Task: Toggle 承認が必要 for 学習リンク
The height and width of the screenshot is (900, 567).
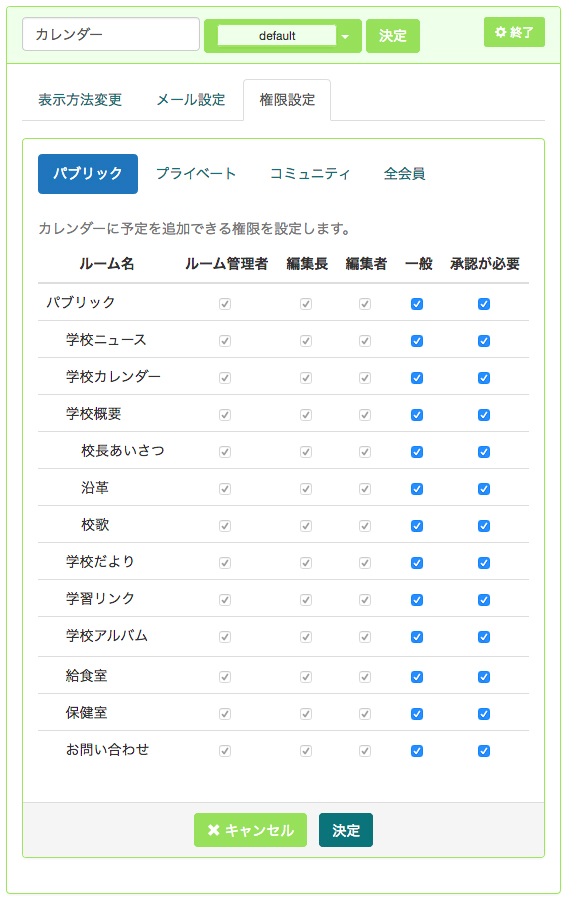Action: (x=484, y=600)
